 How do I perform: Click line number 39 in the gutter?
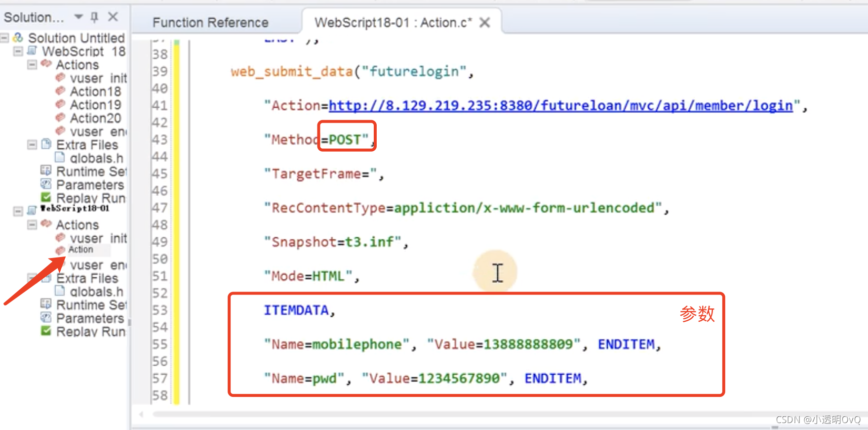[159, 72]
